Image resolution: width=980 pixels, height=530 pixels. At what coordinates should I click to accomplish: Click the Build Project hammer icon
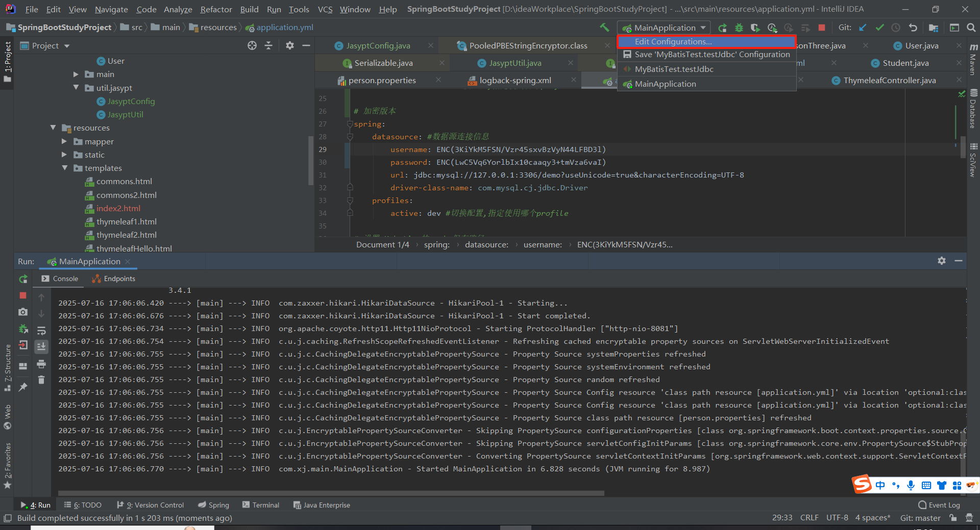pos(604,28)
